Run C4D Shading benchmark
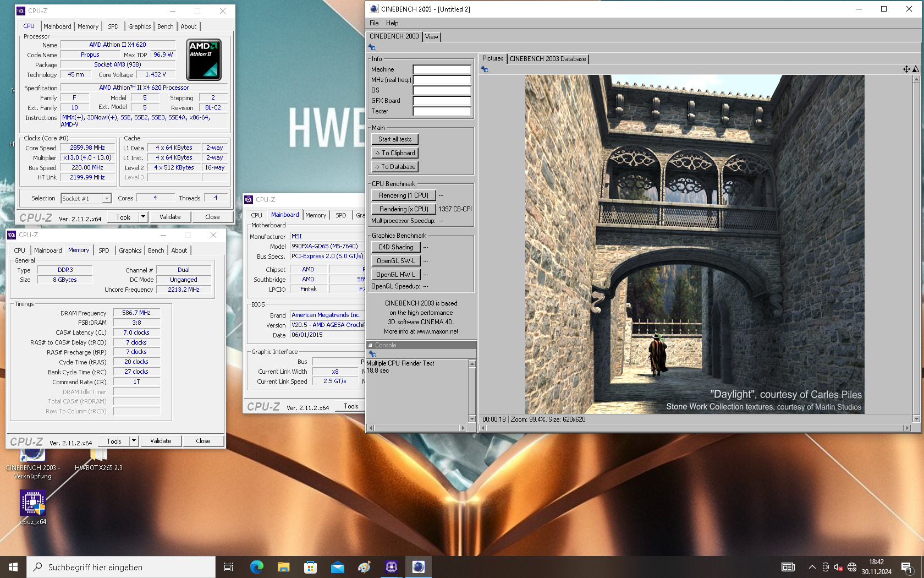The height and width of the screenshot is (578, 924). point(396,247)
